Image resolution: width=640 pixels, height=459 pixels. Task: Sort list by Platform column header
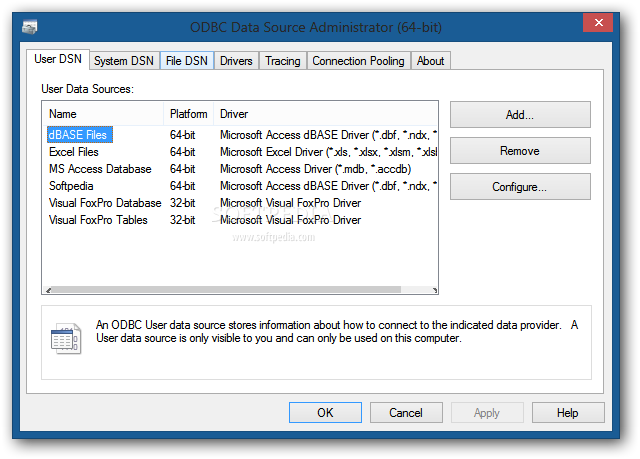[x=189, y=114]
